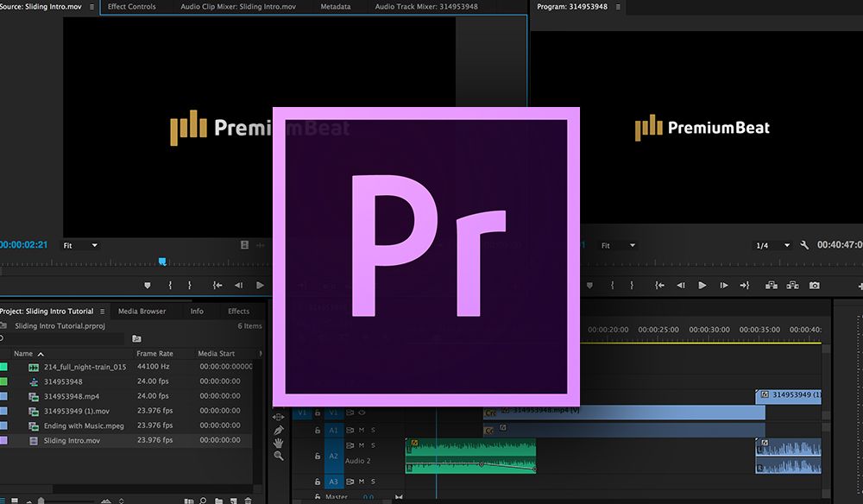Switch to the Metadata tab
Screen dimensions: 863x504
(335, 6)
